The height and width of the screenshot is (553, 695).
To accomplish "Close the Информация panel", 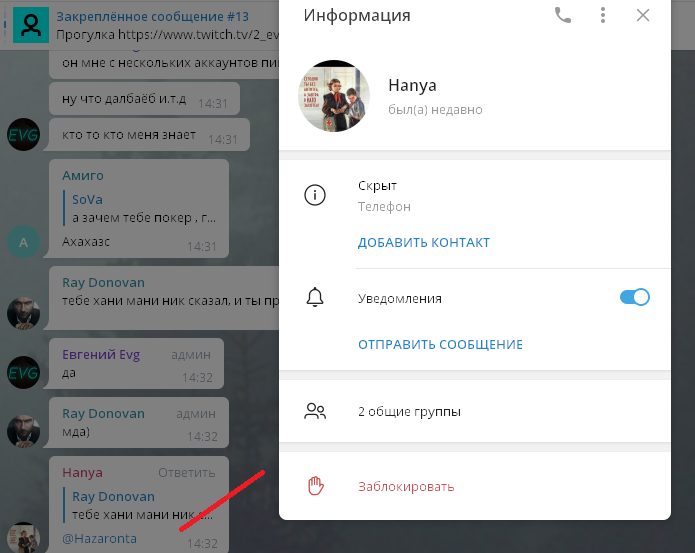I will pos(643,15).
